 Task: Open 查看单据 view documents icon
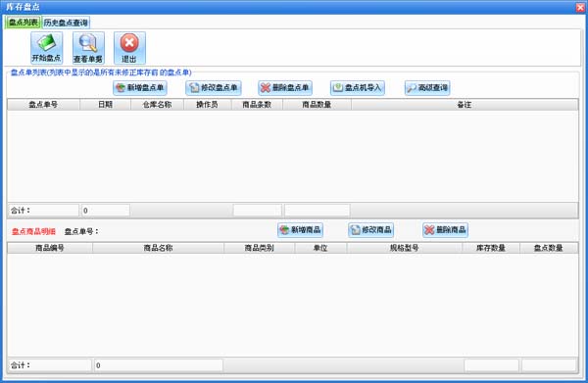click(x=88, y=48)
